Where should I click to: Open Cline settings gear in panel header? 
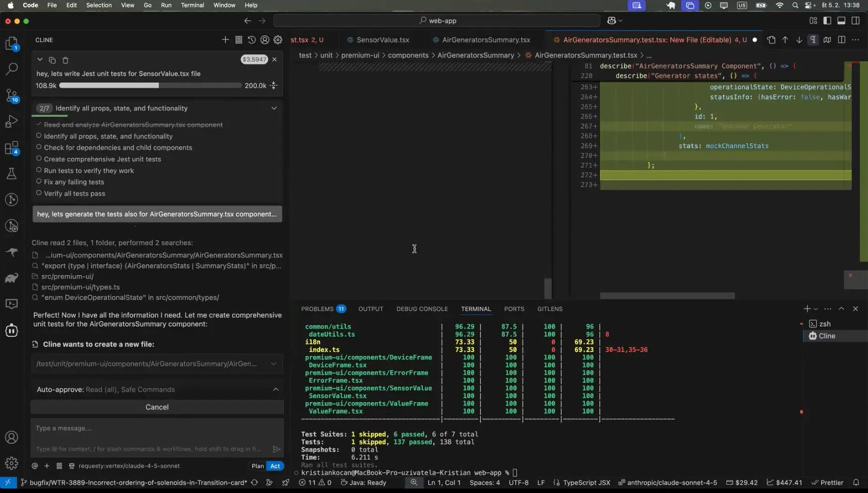pyautogui.click(x=278, y=40)
